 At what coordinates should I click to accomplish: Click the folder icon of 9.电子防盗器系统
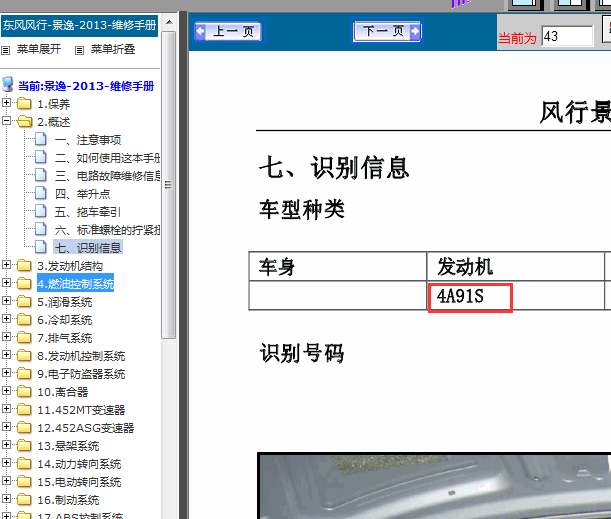[24, 374]
